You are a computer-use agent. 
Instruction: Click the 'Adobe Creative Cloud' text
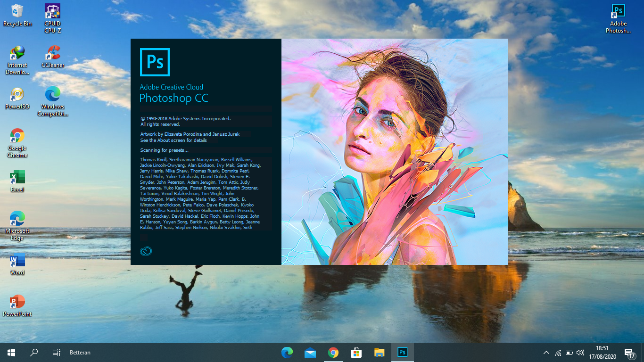pos(172,87)
